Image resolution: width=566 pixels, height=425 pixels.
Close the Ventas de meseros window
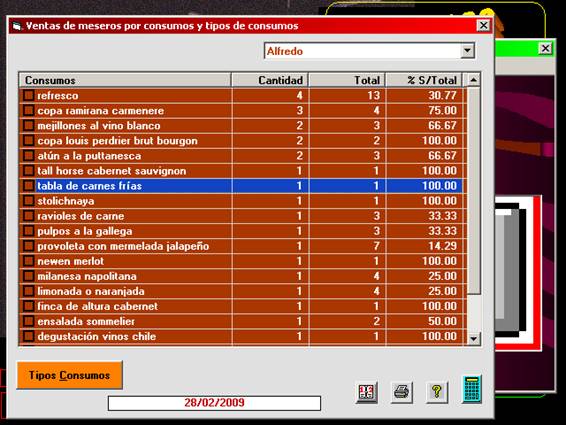pyautogui.click(x=483, y=25)
